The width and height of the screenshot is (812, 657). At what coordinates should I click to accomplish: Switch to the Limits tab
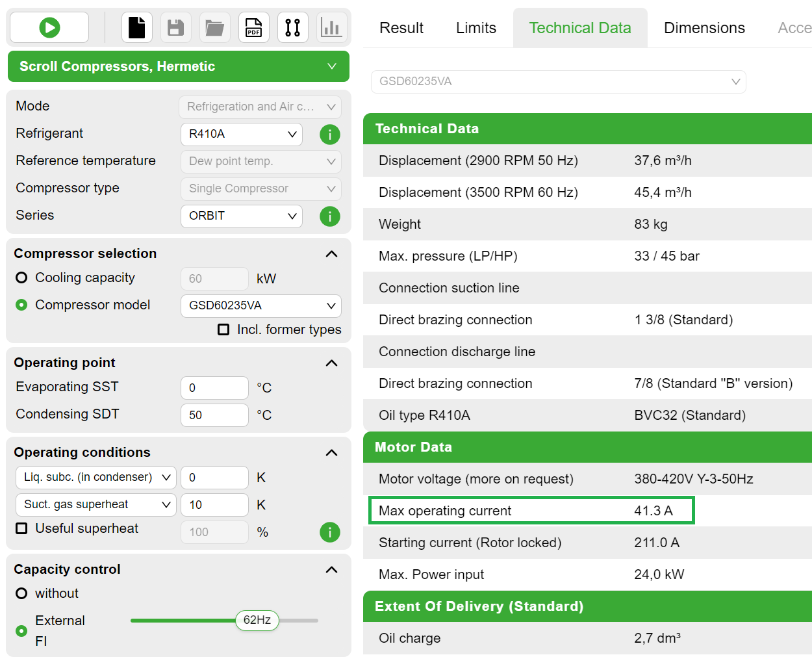[x=476, y=28]
